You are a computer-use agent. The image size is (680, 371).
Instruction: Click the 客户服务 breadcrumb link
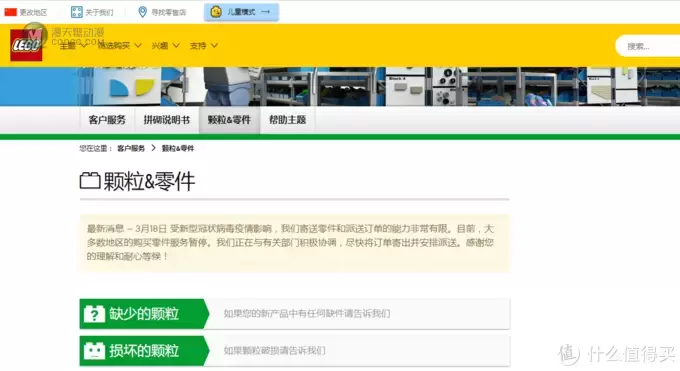[131, 148]
